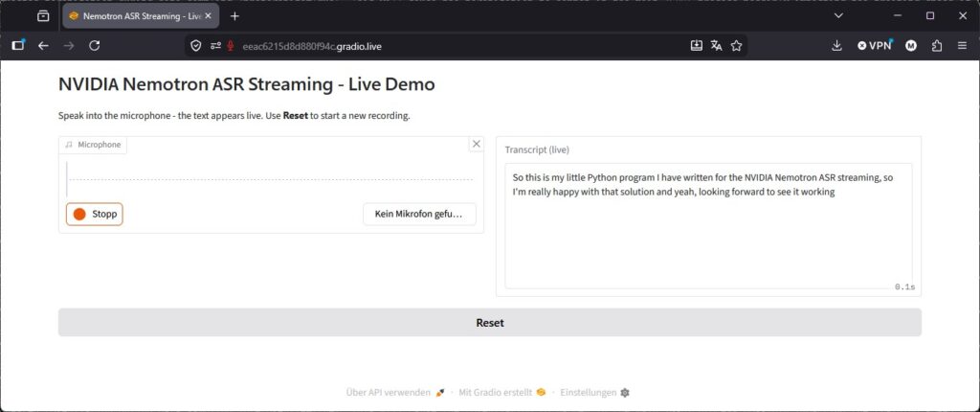Click inside the live transcript text box
Viewport: 980px width, 412px height.
pos(708,226)
